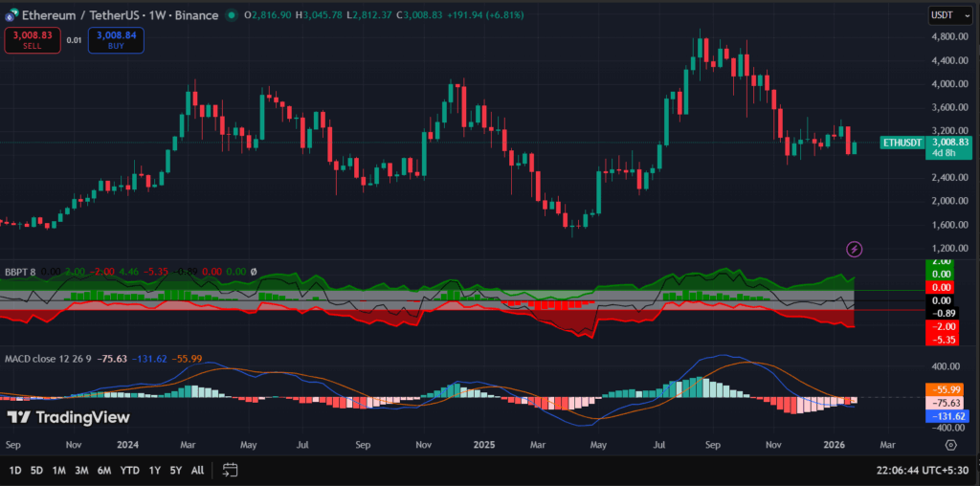Show the All time range
The width and height of the screenshot is (980, 486).
(x=197, y=470)
